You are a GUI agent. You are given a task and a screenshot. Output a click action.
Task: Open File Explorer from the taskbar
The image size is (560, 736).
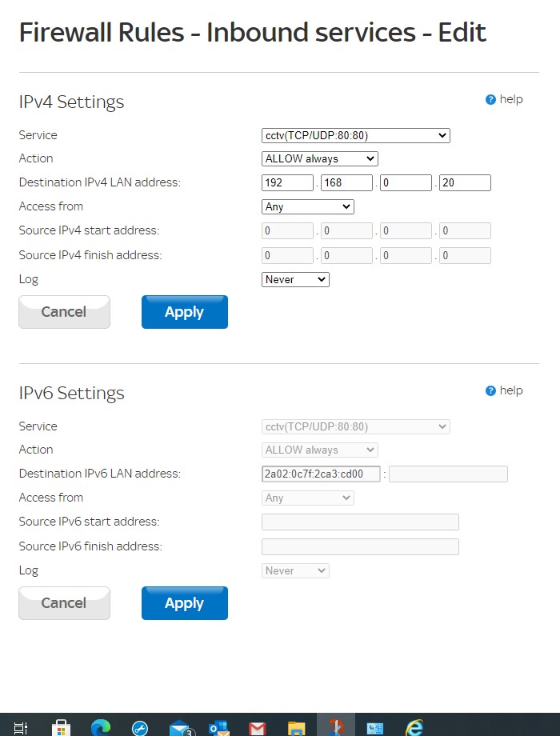tap(296, 727)
